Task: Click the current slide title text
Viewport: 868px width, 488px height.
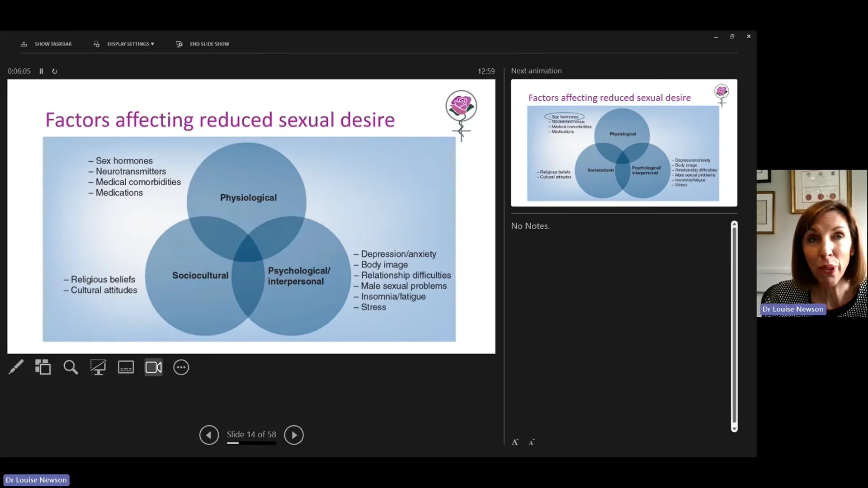Action: pyautogui.click(x=220, y=120)
